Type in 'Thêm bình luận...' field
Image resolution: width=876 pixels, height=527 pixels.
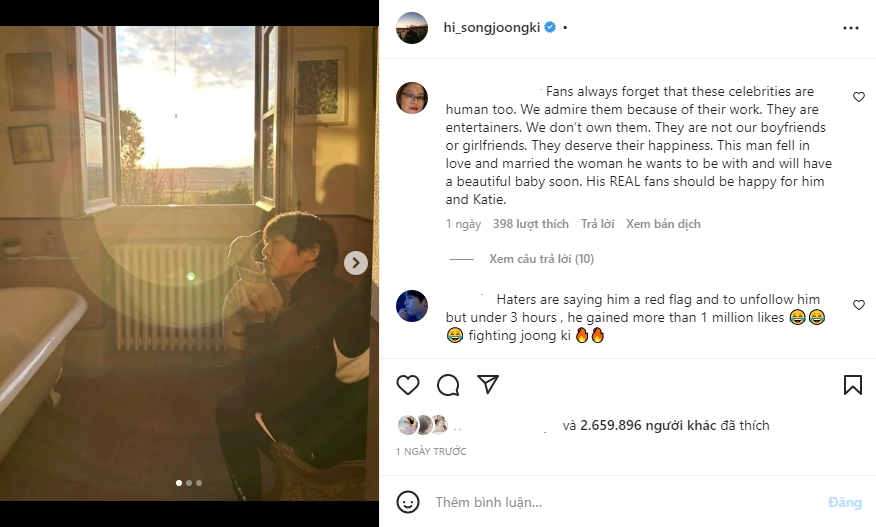(x=620, y=502)
